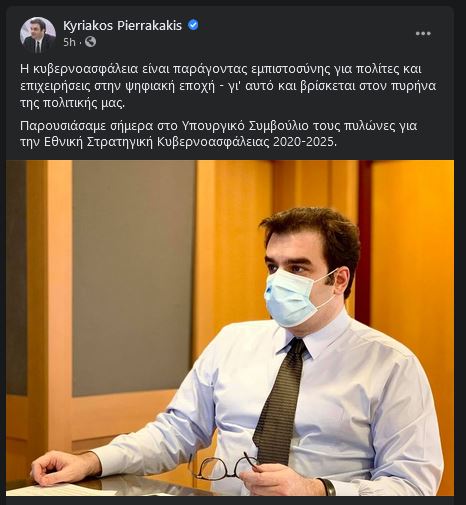The width and height of the screenshot is (466, 505).
Task: Click the line 'της πολιτικής μας.'
Action: point(72,104)
